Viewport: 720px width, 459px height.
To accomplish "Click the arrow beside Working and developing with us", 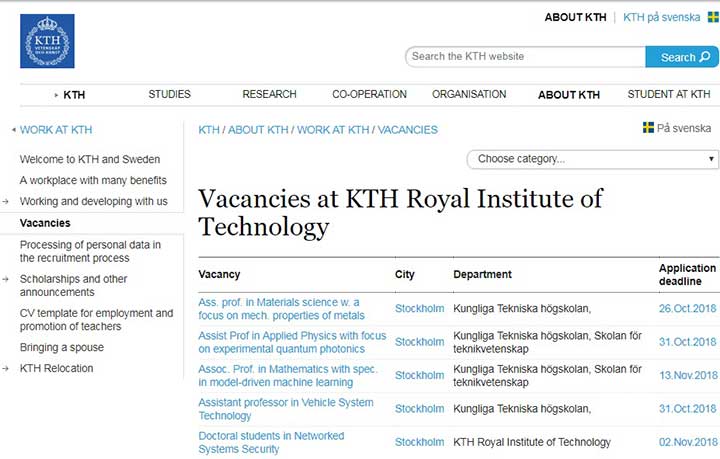I will coord(6,202).
